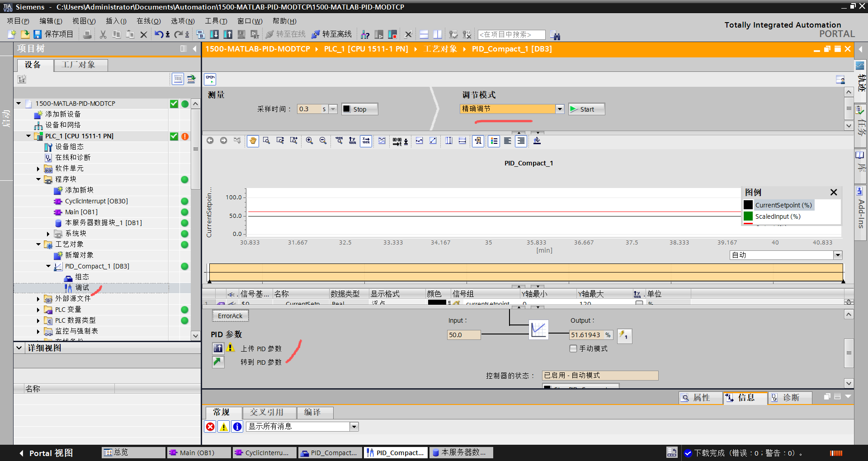Click the search-in-project binoculars icon
The width and height of the screenshot is (868, 461).
(x=556, y=35)
